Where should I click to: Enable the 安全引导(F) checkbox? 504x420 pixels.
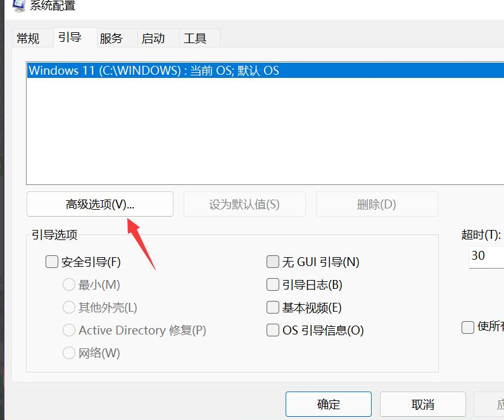52,262
